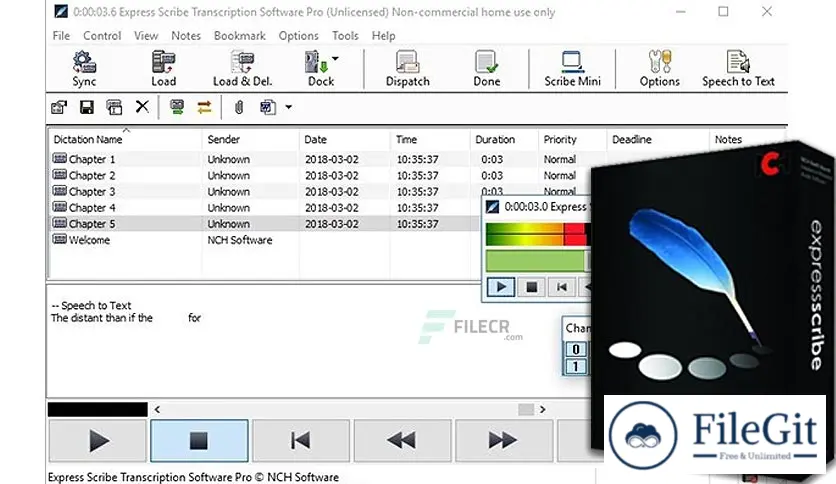Play in the Scribe Mini window
This screenshot has height=484, width=836.
(501, 287)
